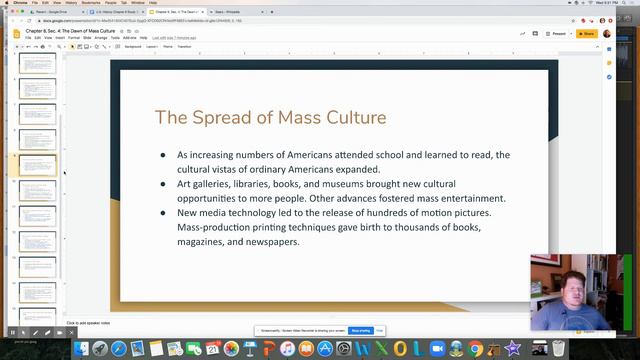Open the new slide layout dropdown arrow
The image size is (640, 360).
coord(22,47)
